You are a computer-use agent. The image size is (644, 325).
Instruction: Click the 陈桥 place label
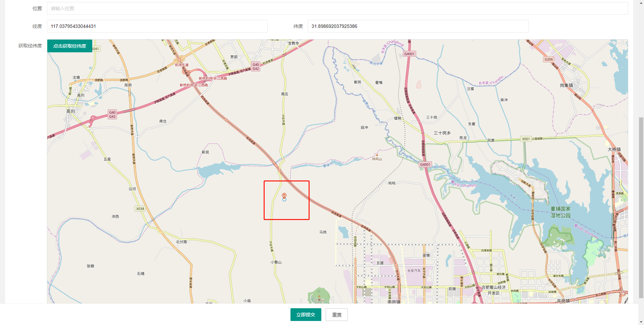click(128, 85)
